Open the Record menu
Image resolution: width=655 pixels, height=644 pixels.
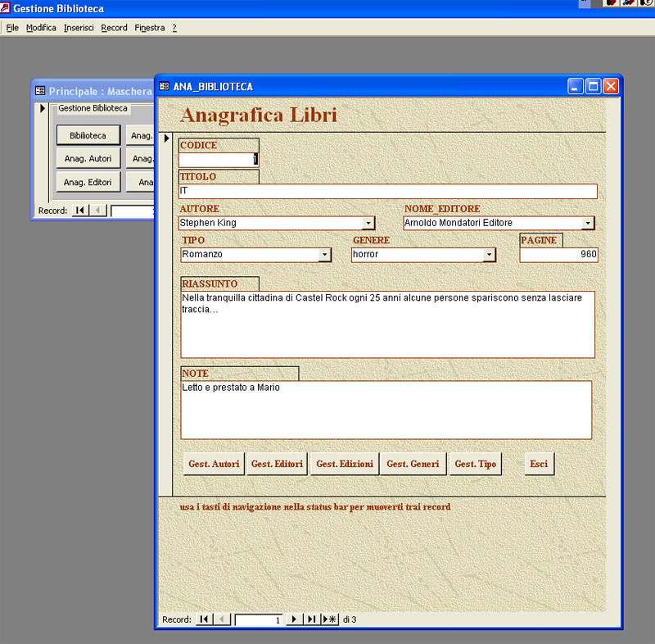(114, 28)
